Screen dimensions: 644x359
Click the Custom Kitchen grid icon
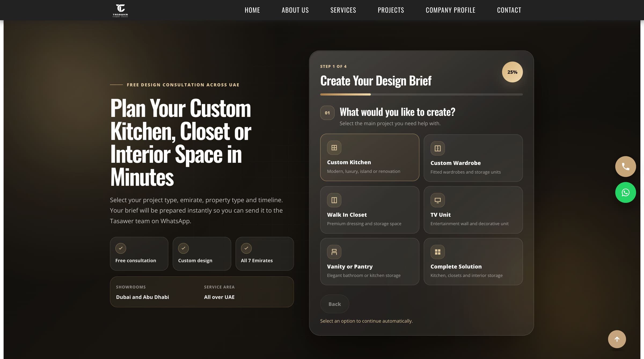click(x=334, y=148)
